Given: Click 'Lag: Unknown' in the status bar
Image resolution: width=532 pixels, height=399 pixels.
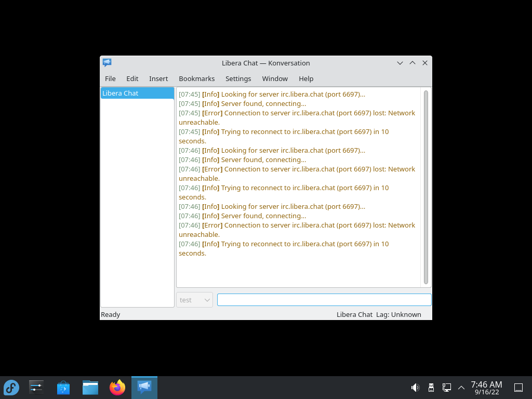Looking at the screenshot, I should 398,314.
